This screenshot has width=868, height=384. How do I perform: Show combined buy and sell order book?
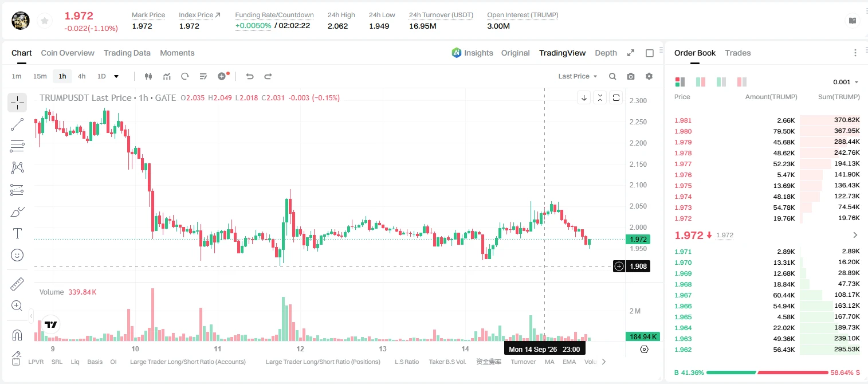[x=680, y=82]
